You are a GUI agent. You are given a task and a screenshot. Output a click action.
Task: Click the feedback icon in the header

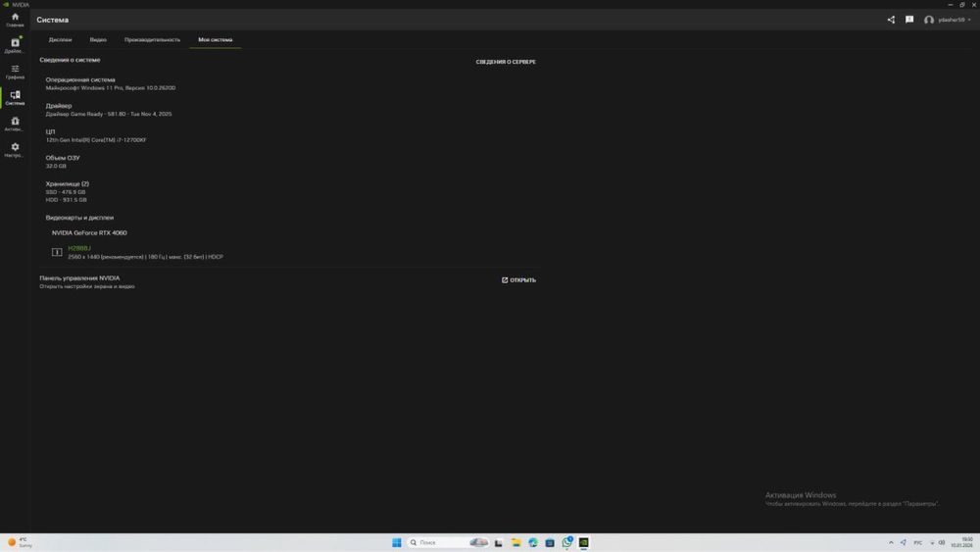(x=909, y=20)
